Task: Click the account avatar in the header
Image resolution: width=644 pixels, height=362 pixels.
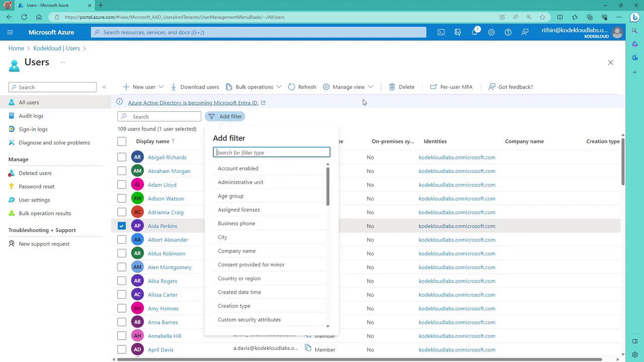Action: coord(617,32)
